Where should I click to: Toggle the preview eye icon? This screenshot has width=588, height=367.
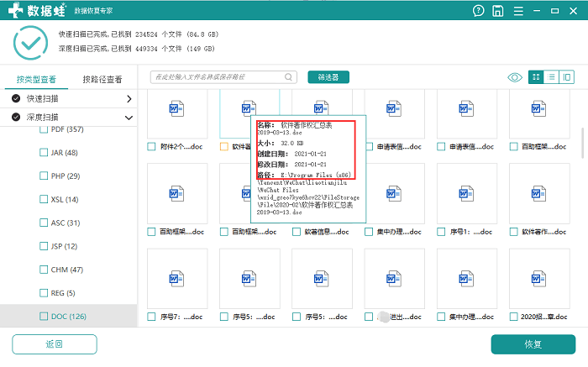(x=514, y=77)
